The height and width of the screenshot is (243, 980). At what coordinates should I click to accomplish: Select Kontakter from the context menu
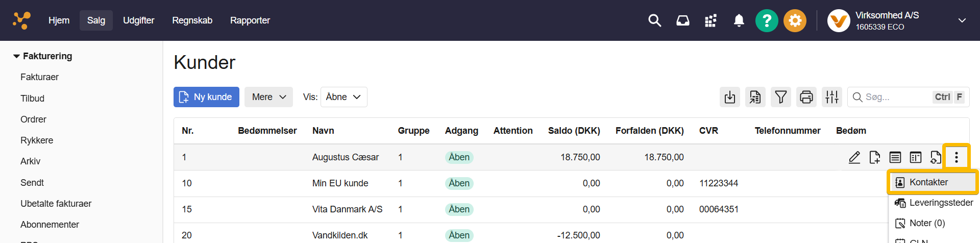[x=928, y=182]
